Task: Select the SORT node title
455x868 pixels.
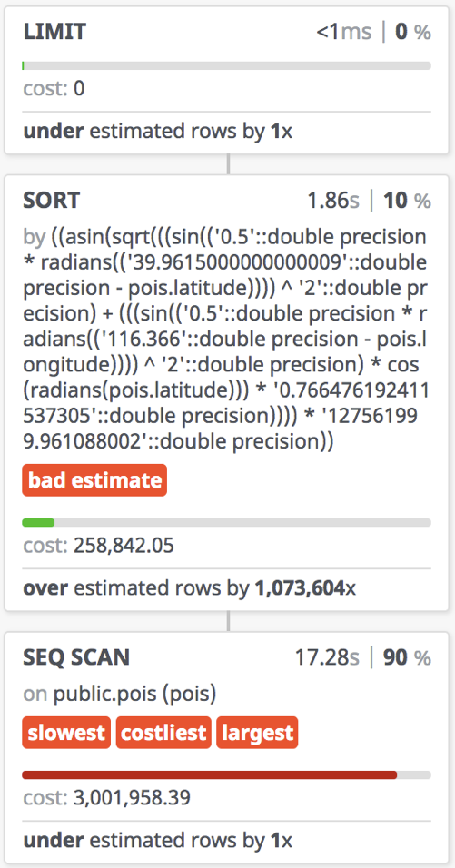Action: (52, 201)
